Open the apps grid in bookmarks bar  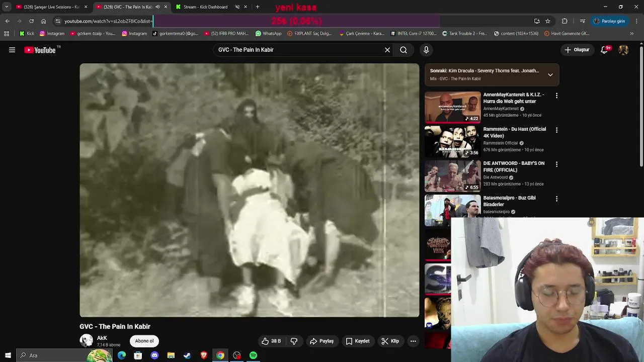click(7, 34)
